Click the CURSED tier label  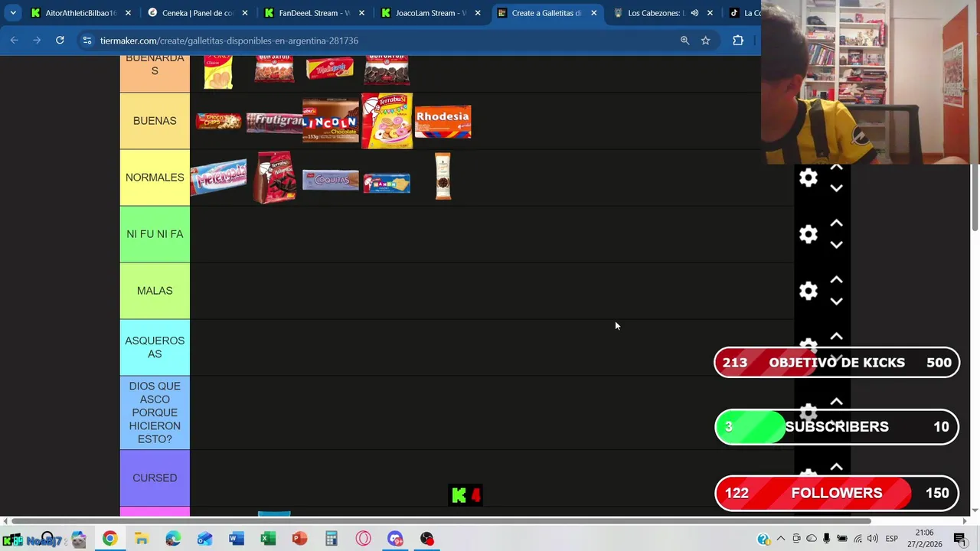tap(155, 478)
